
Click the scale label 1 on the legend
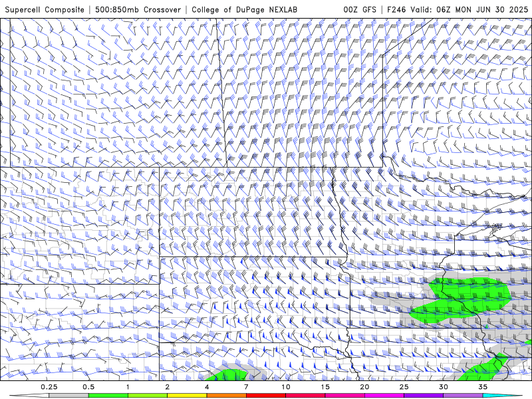pos(128,387)
